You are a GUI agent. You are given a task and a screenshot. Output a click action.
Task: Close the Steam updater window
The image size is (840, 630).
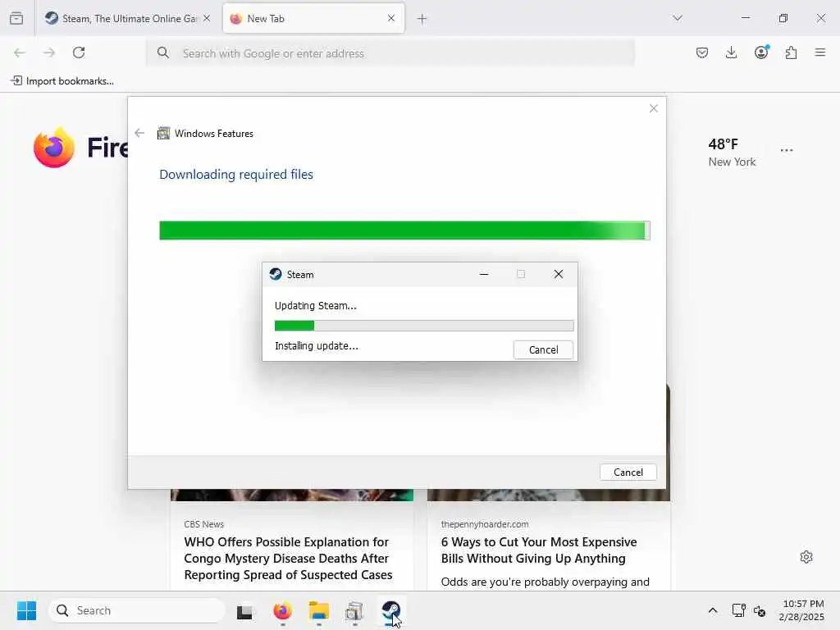[x=558, y=274]
